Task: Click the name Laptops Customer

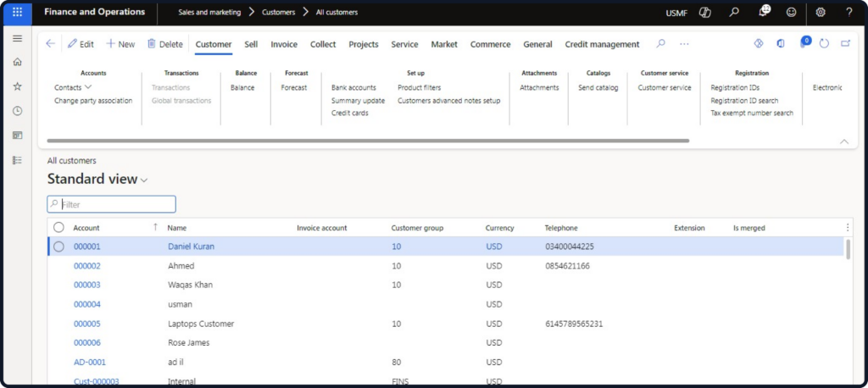Action: coord(201,324)
